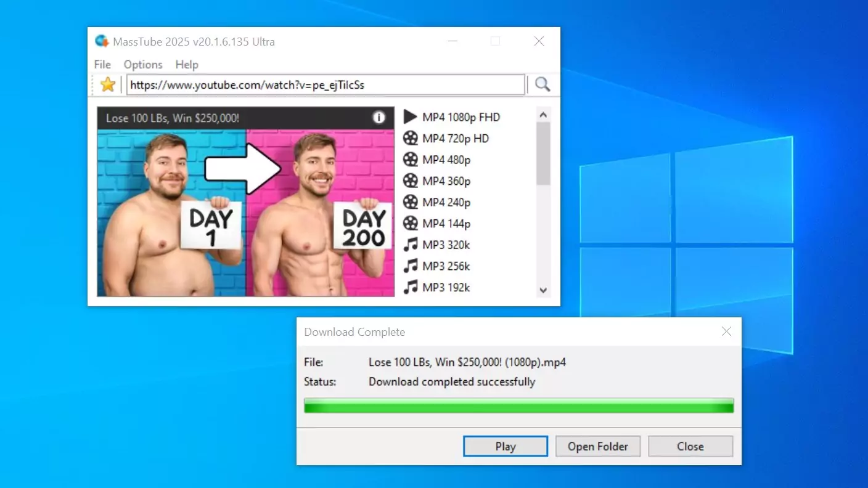This screenshot has width=868, height=488.
Task: Play the downloaded video
Action: [x=506, y=447]
